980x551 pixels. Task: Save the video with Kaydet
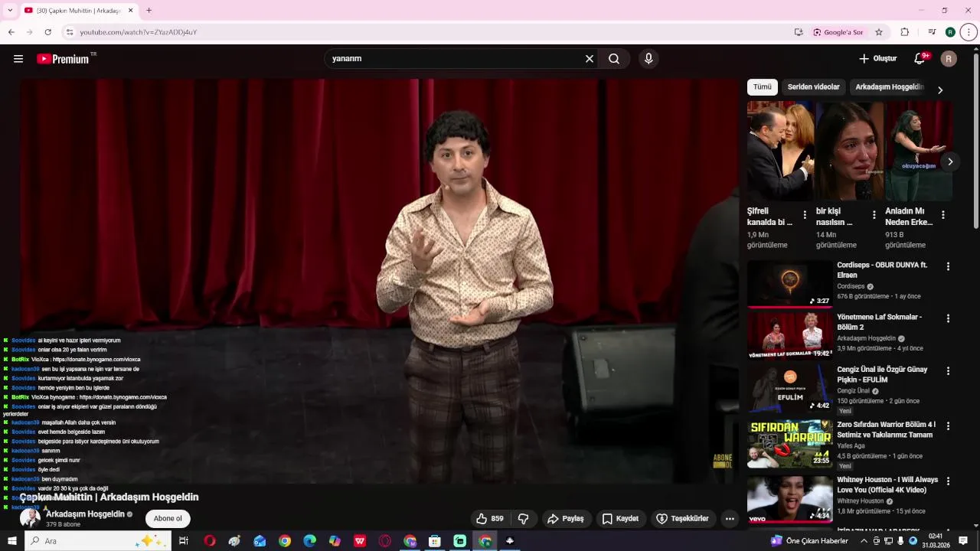coord(620,519)
